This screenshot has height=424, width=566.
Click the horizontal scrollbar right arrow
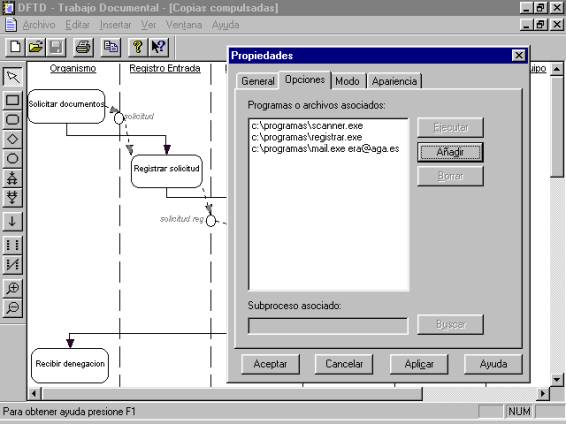pos(543,393)
